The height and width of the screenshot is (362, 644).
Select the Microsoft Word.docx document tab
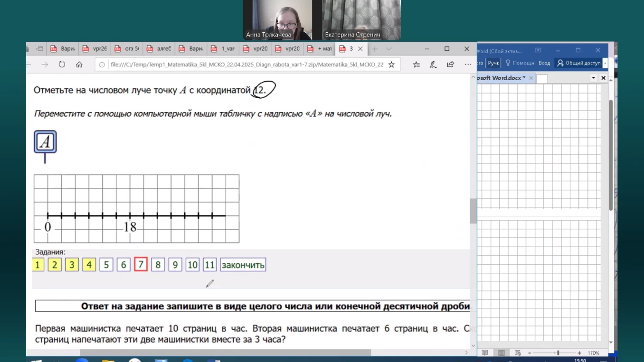pos(501,78)
